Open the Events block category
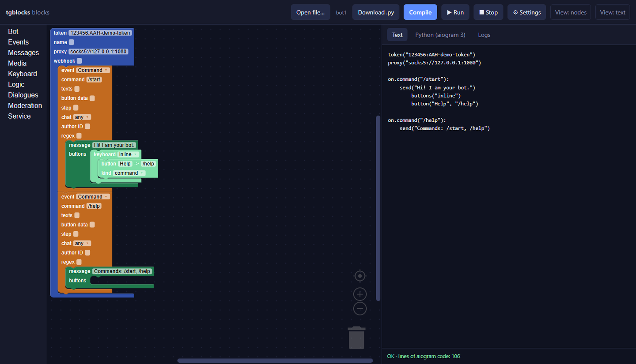 tap(19, 42)
